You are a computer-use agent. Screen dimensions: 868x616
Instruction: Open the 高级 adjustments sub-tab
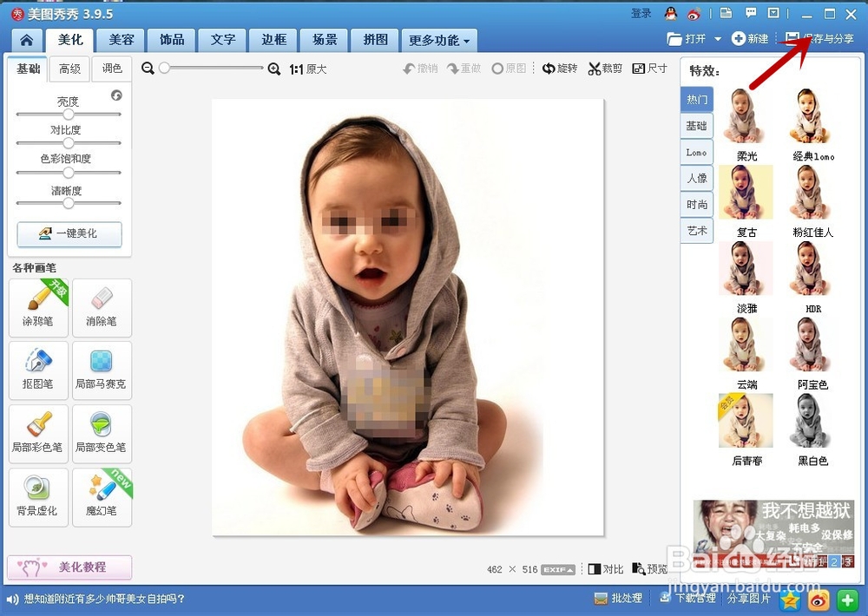(x=69, y=69)
